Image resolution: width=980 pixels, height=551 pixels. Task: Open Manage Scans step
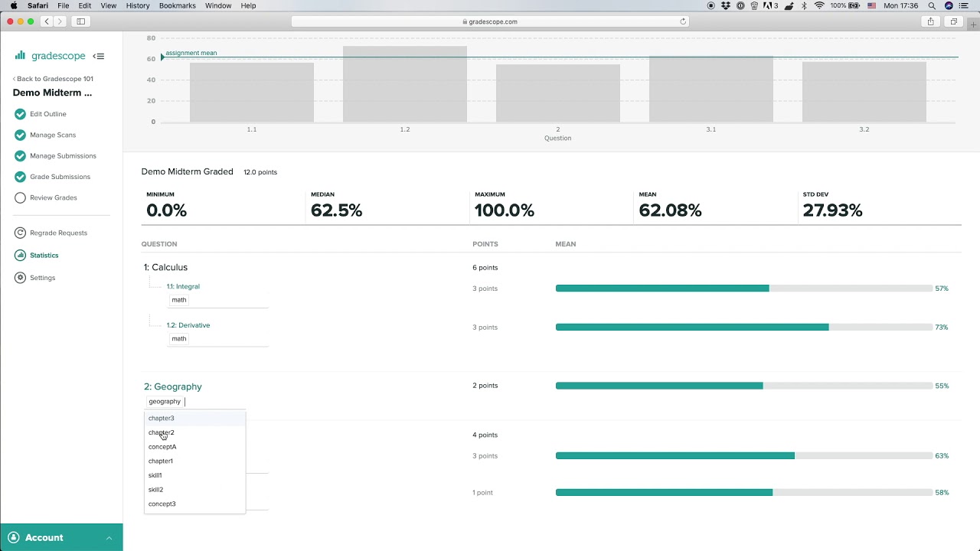click(53, 135)
